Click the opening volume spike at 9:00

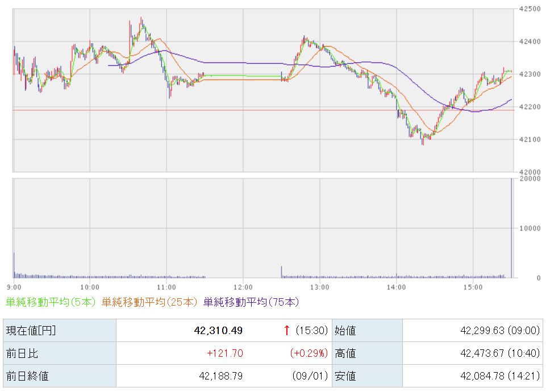(x=14, y=265)
